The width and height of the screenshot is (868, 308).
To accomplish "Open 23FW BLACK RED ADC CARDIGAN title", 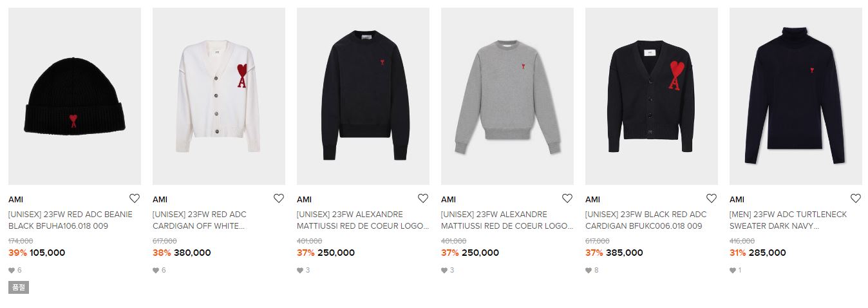I will pos(646,220).
